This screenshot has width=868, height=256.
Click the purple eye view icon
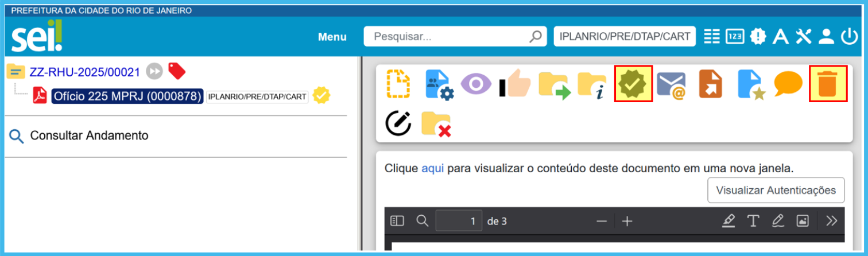476,84
